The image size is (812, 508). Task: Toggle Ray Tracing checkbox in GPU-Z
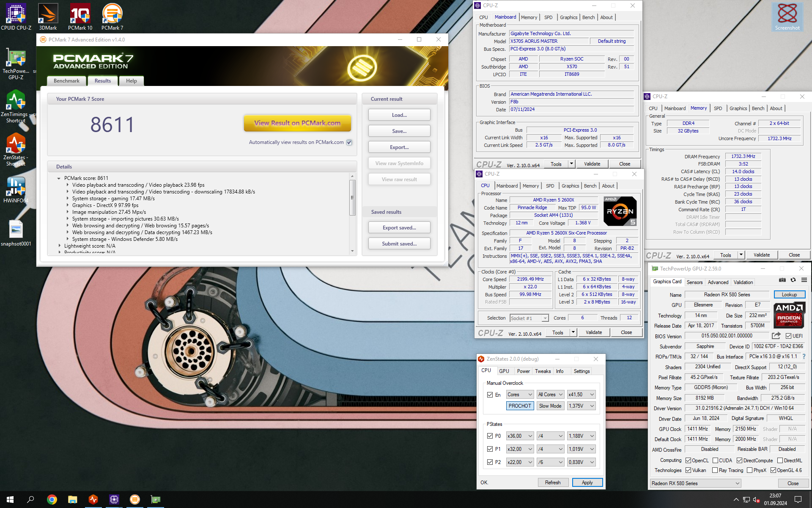coord(715,470)
